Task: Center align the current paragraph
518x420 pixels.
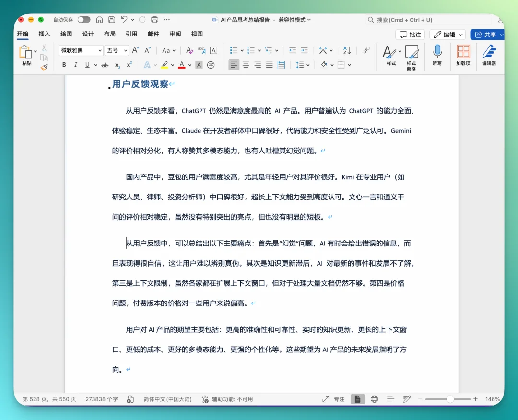Action: pyautogui.click(x=246, y=65)
